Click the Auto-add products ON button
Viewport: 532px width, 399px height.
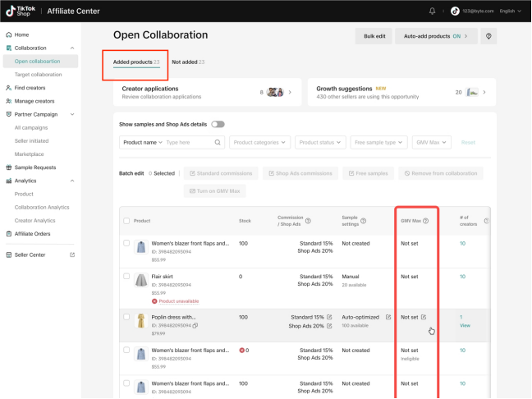(x=436, y=36)
